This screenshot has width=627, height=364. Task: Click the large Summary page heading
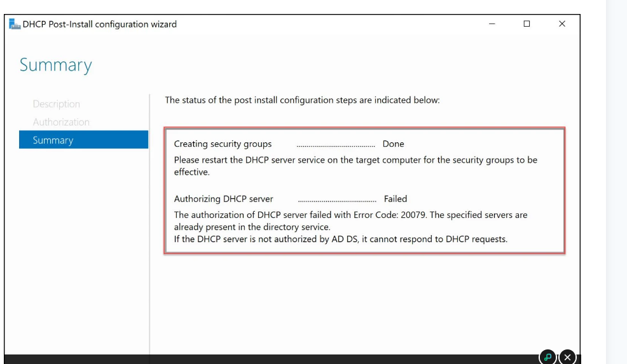pos(56,65)
